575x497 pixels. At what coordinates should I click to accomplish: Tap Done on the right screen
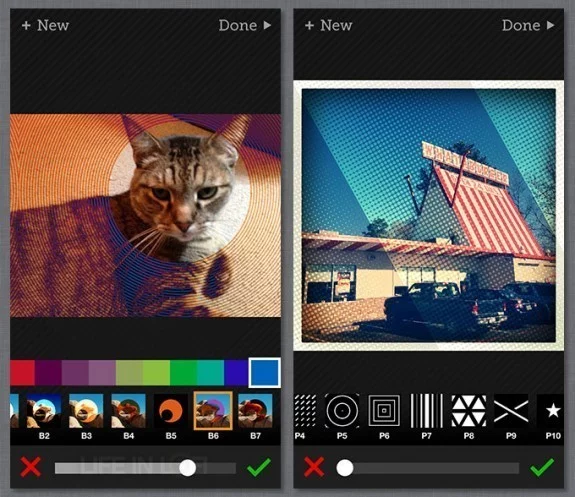pyautogui.click(x=528, y=25)
